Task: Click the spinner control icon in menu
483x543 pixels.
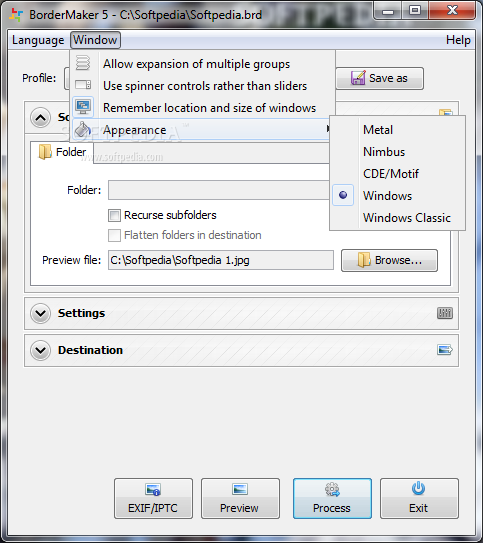Action: pyautogui.click(x=83, y=84)
